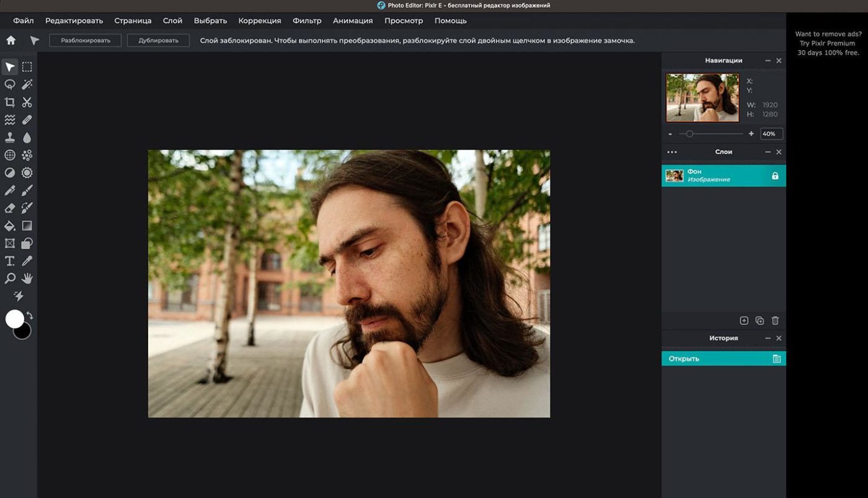Click the Try Pixlr Premium ad link
The width and height of the screenshot is (868, 498).
tap(827, 43)
